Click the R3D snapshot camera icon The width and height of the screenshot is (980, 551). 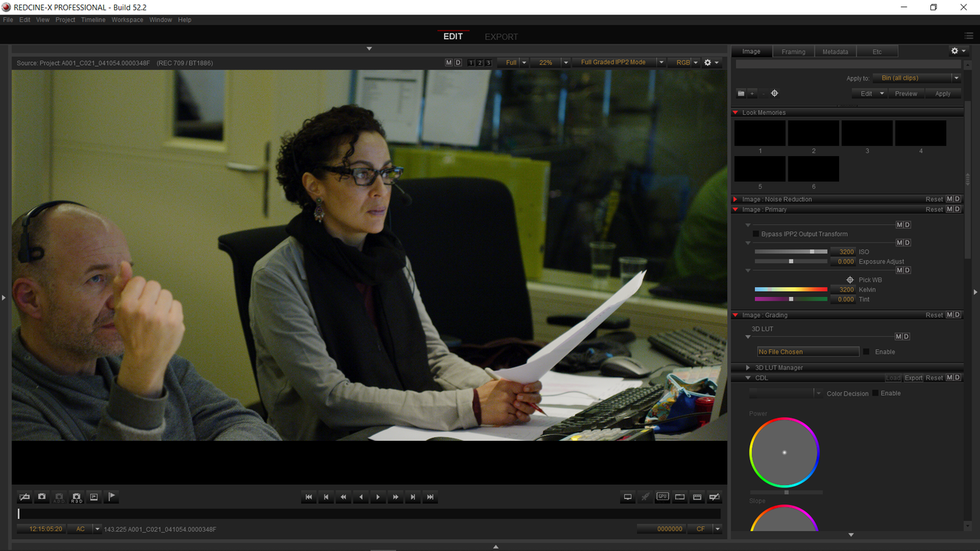[77, 497]
